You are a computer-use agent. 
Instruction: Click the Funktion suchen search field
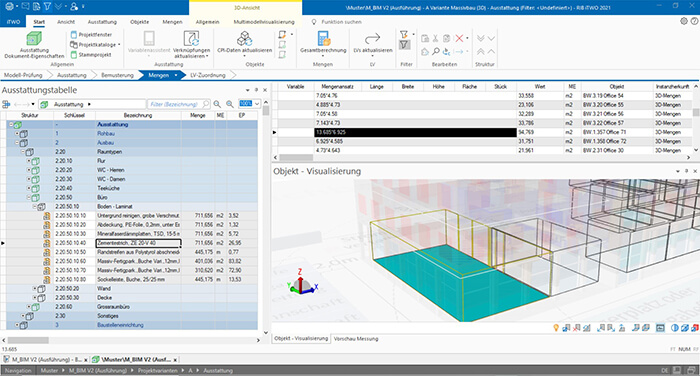coord(342,22)
